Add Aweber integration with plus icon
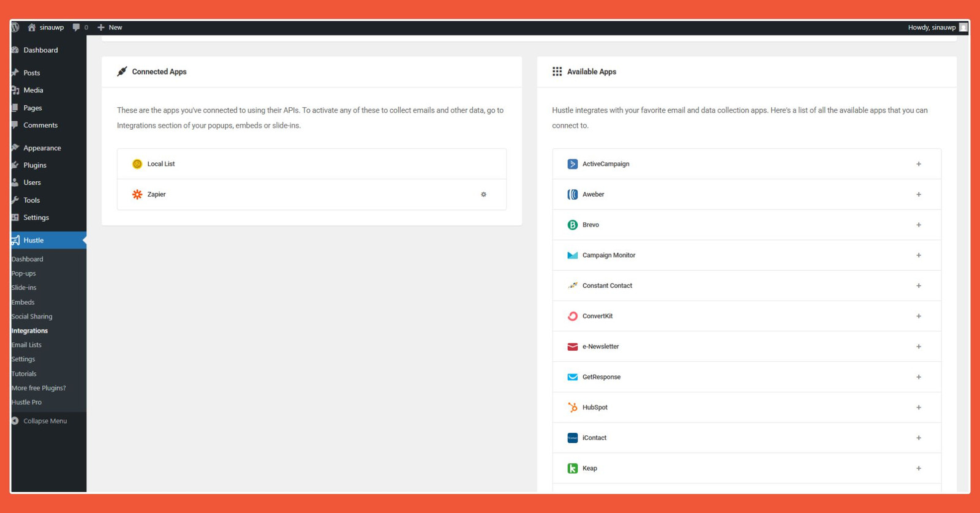 click(918, 195)
